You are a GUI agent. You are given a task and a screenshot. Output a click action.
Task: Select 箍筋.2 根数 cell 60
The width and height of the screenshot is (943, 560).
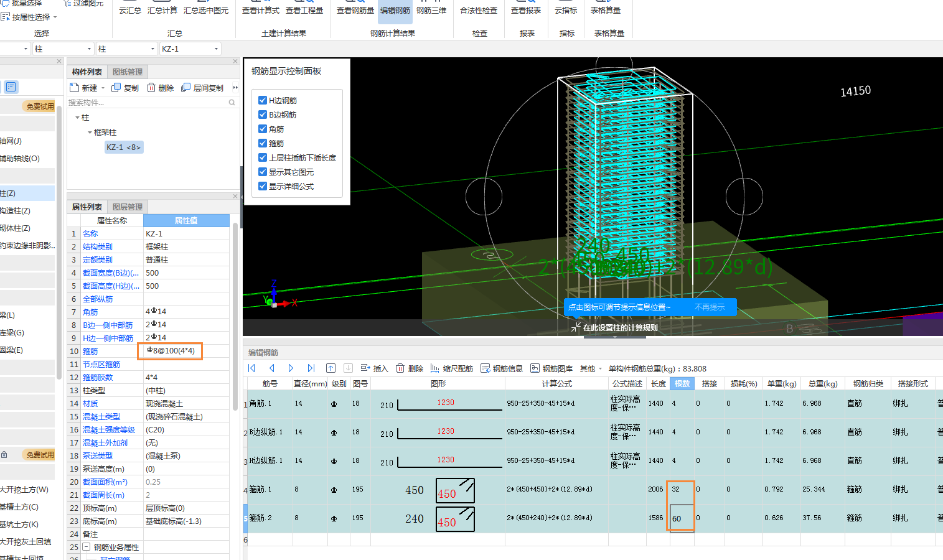click(681, 518)
